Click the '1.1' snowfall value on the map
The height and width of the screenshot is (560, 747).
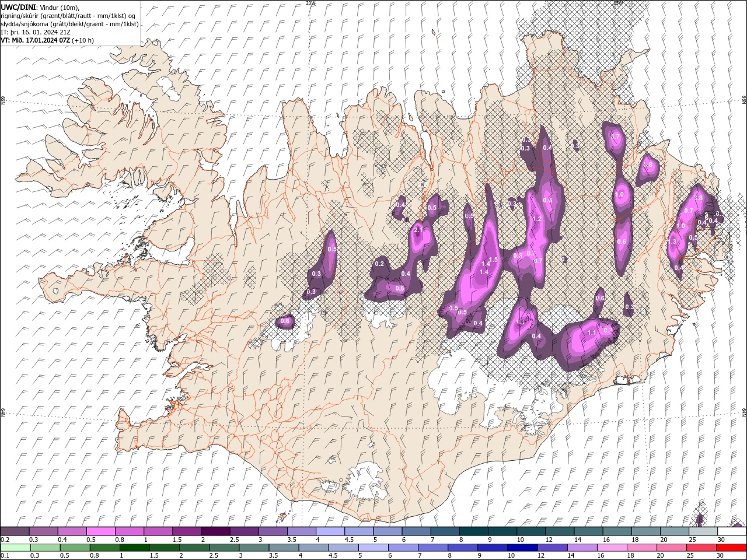point(592,332)
